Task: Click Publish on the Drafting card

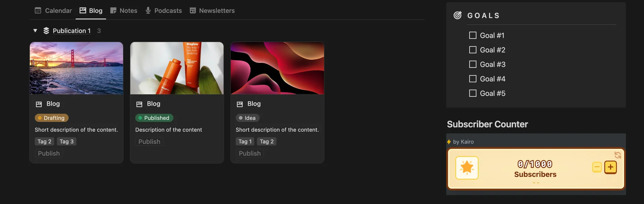Action: tap(49, 154)
